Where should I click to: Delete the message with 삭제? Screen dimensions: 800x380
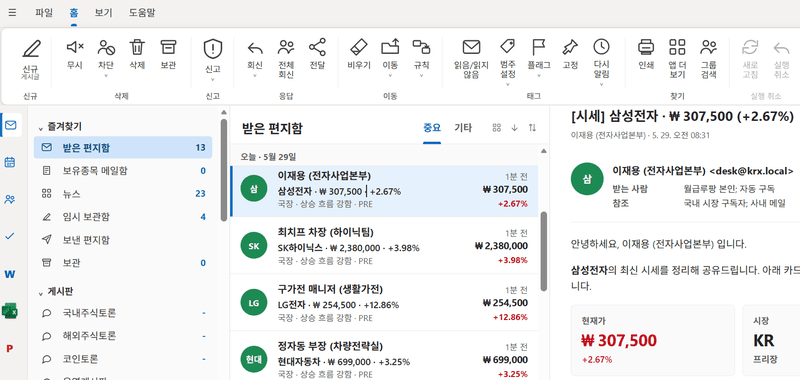pos(137,55)
